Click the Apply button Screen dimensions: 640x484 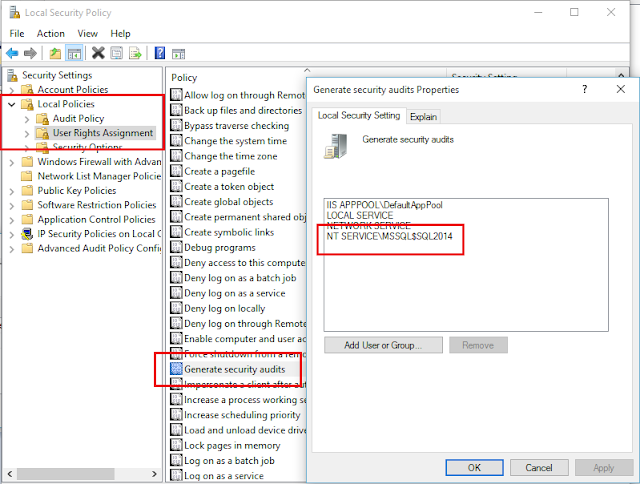(603, 468)
